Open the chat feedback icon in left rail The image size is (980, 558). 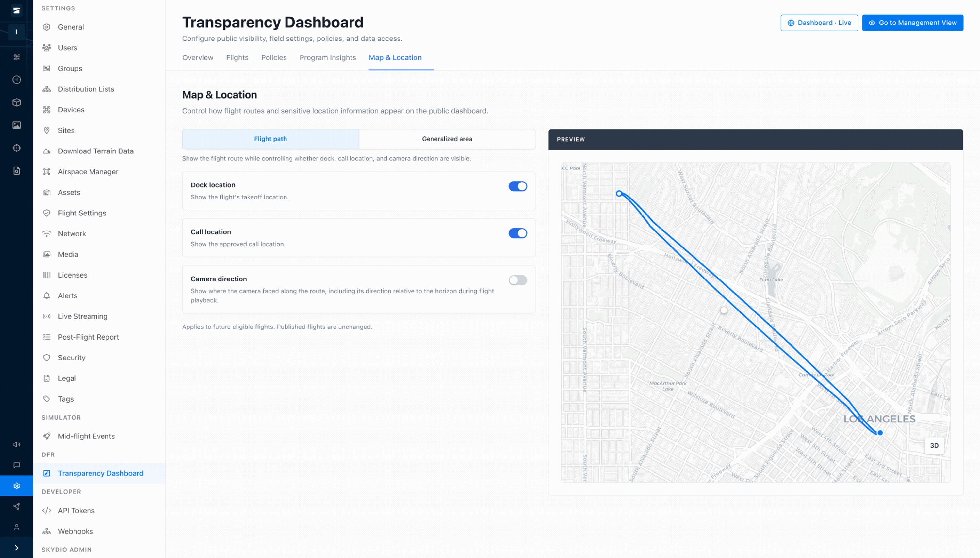pyautogui.click(x=16, y=465)
